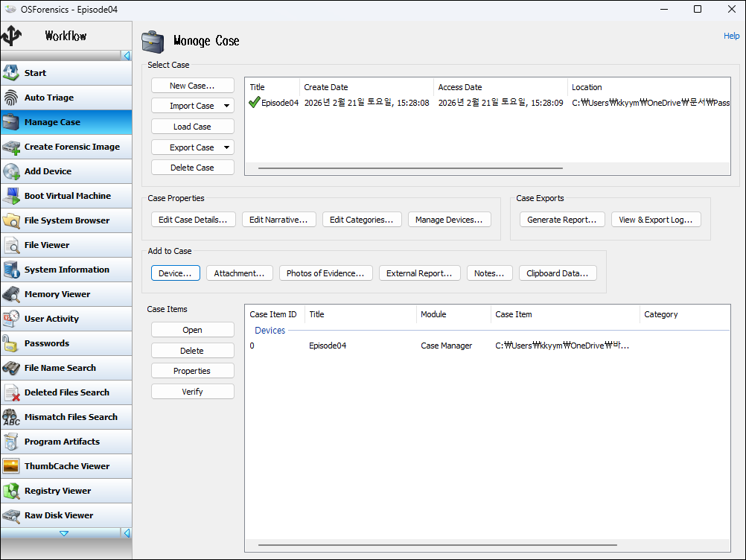Image resolution: width=746 pixels, height=560 pixels.
Task: Click the Deleted Files Search icon
Action: [11, 392]
